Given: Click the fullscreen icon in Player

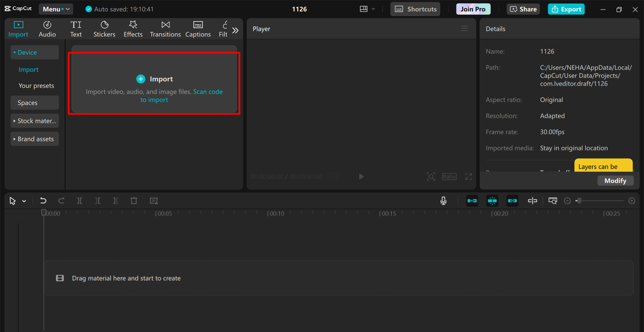Looking at the screenshot, I should click(468, 177).
